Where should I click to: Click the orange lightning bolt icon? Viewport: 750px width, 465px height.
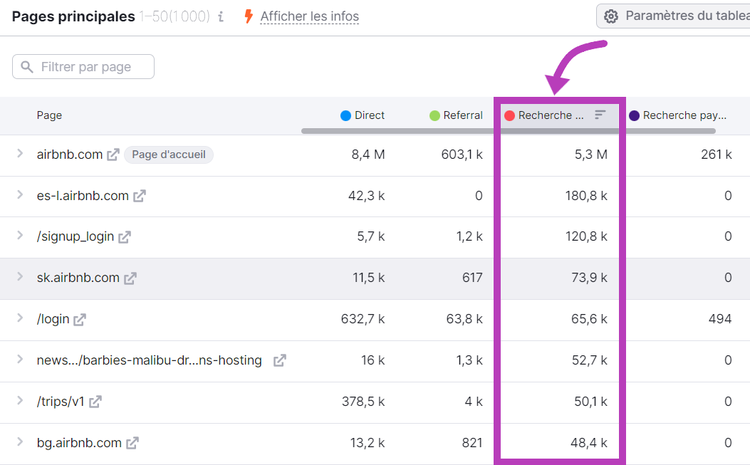248,16
